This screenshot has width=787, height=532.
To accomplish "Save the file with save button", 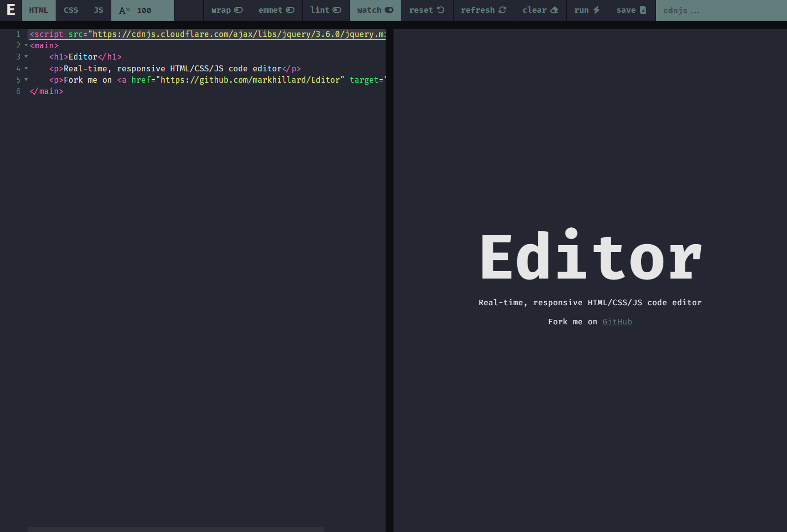I will [632, 10].
